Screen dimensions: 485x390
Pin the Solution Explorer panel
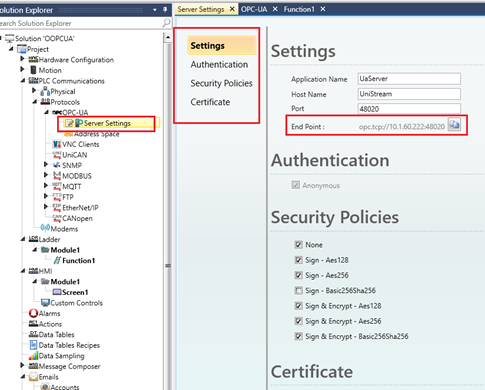[165, 10]
